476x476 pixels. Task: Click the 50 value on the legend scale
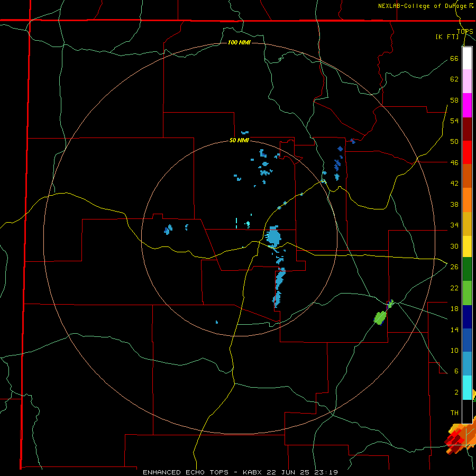pos(454,142)
